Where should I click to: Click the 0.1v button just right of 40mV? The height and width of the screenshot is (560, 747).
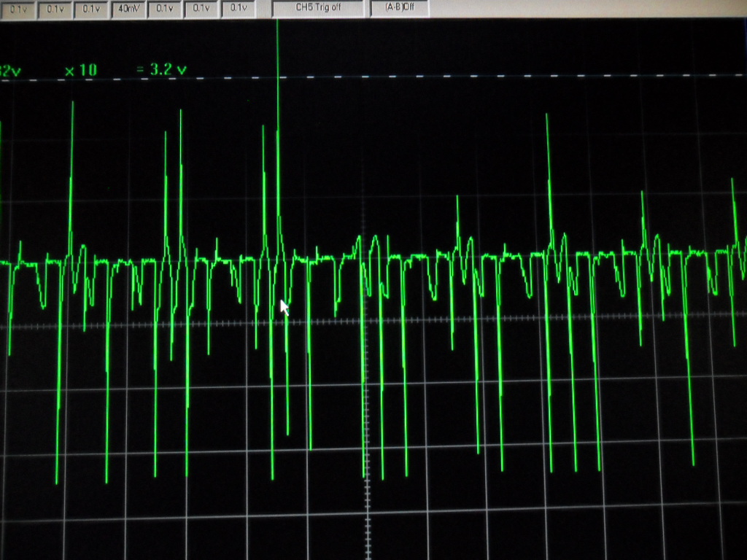coord(165,9)
